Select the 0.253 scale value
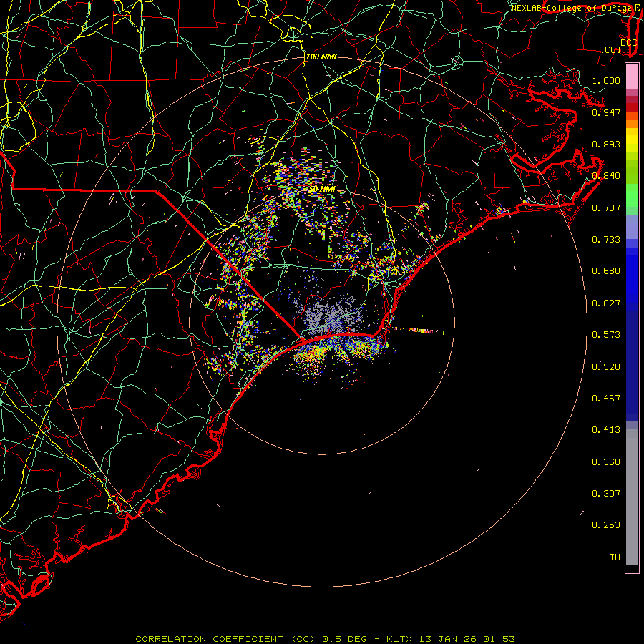This screenshot has height=644, width=644. pyautogui.click(x=606, y=525)
